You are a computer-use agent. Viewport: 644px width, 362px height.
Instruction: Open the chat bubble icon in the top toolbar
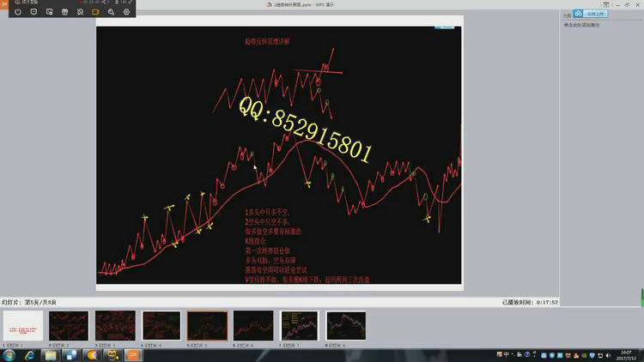pyautogui.click(x=33, y=13)
